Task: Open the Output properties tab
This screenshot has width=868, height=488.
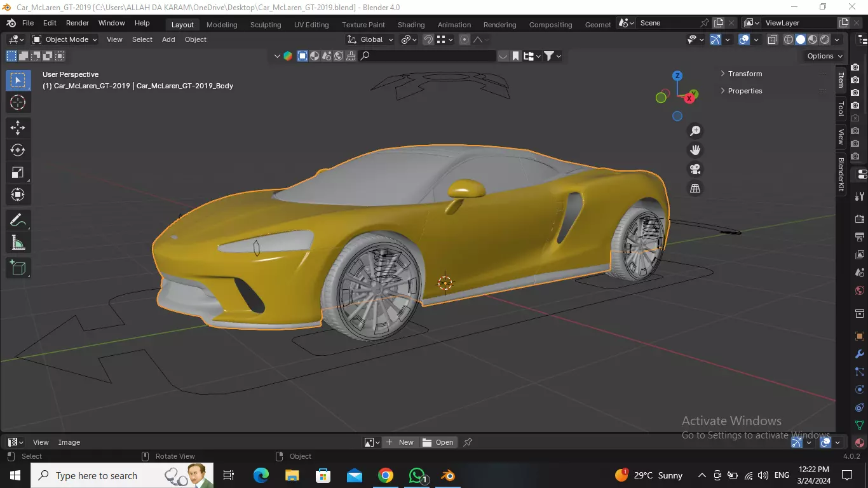Action: [x=860, y=237]
